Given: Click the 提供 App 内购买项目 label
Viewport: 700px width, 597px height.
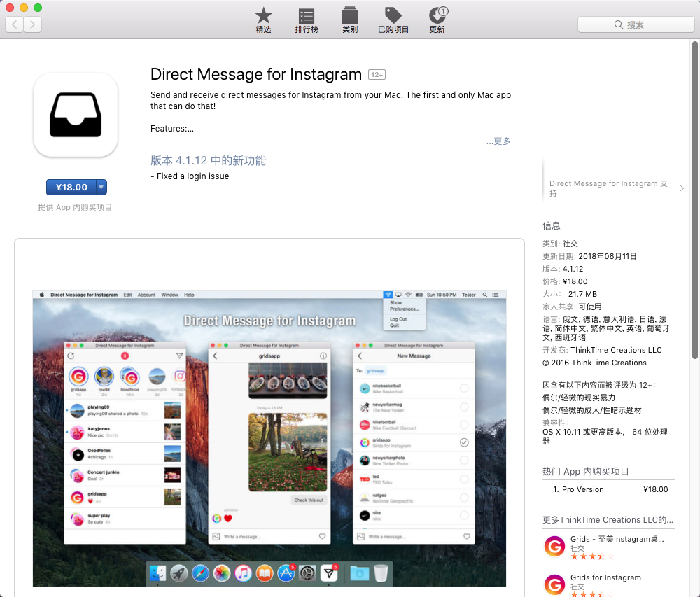Looking at the screenshot, I should coord(75,207).
